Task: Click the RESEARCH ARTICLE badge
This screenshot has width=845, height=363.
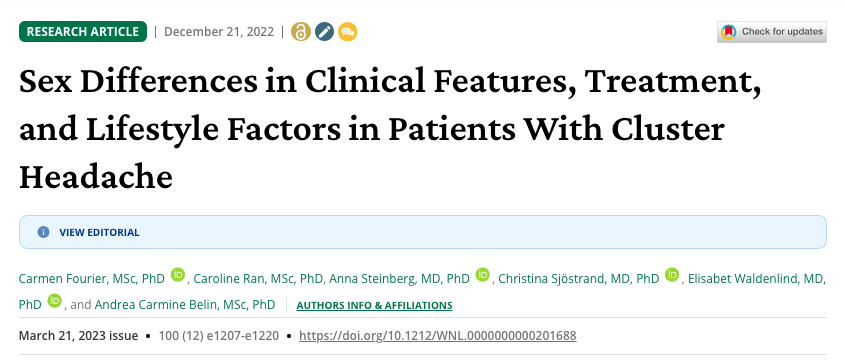Action: 83,32
